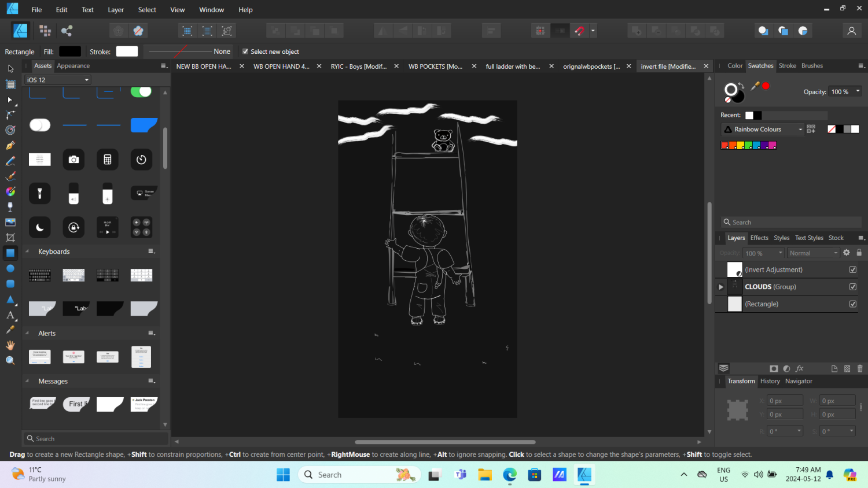Select the Pen tool
The image size is (868, 488).
[10, 146]
